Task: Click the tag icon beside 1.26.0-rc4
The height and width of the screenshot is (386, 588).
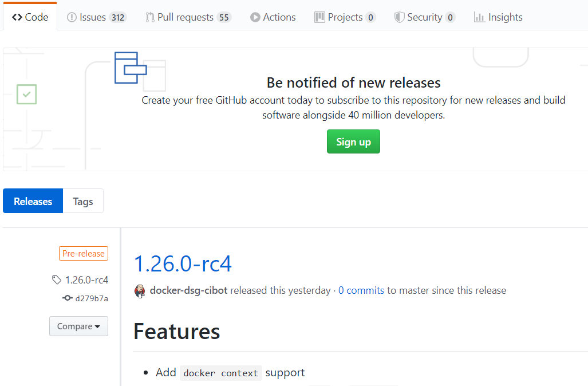Action: point(57,280)
